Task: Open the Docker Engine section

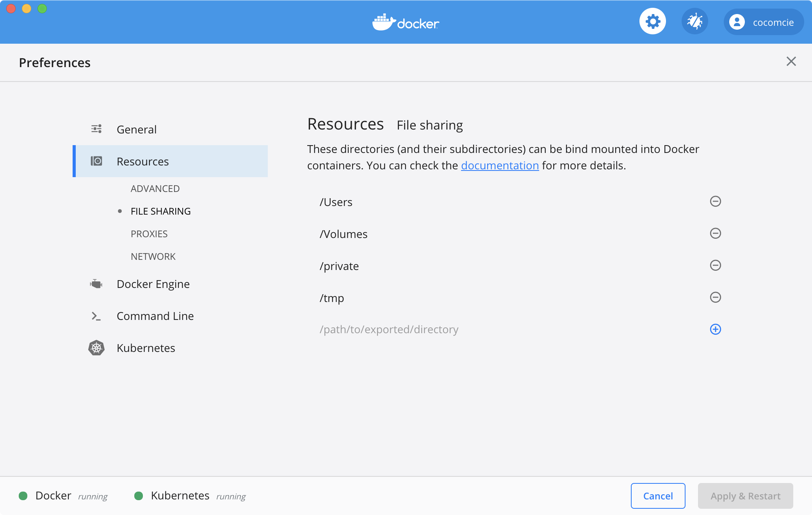Action: (171, 284)
